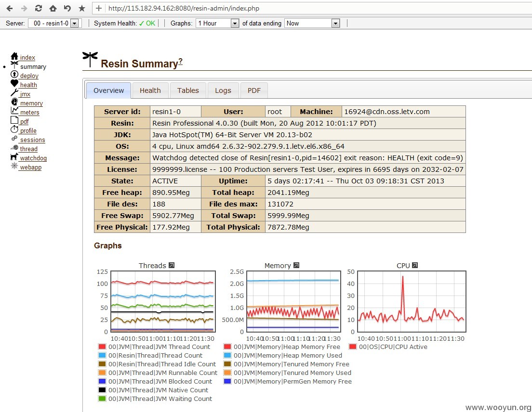Click the System Health OK status

147,24
